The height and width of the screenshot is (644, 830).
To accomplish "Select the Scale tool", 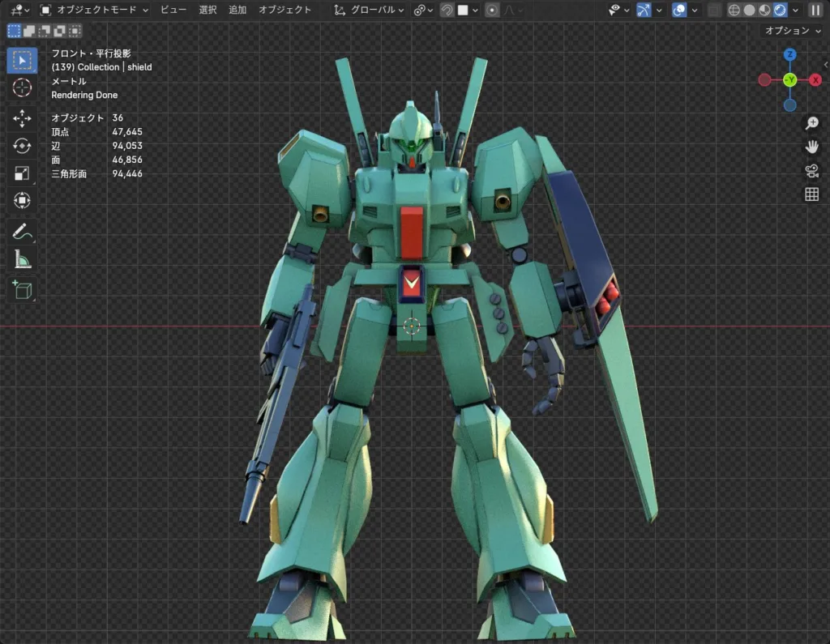I will coord(22,173).
